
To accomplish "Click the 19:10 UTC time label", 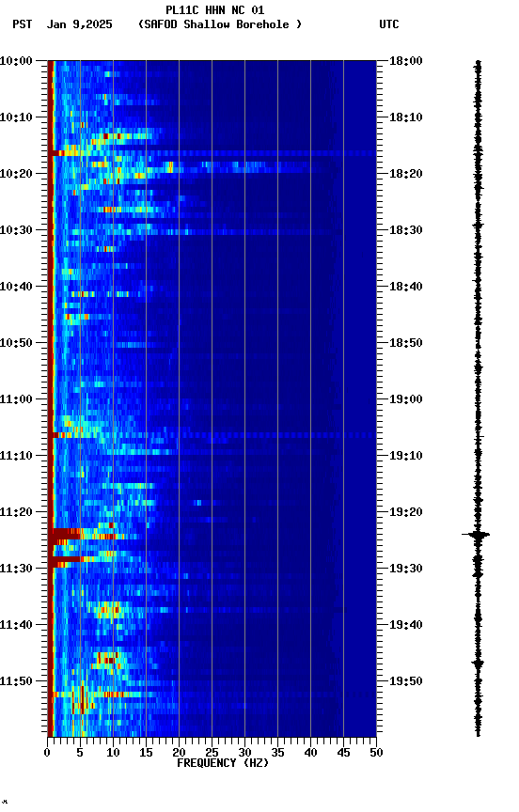I will (x=406, y=456).
